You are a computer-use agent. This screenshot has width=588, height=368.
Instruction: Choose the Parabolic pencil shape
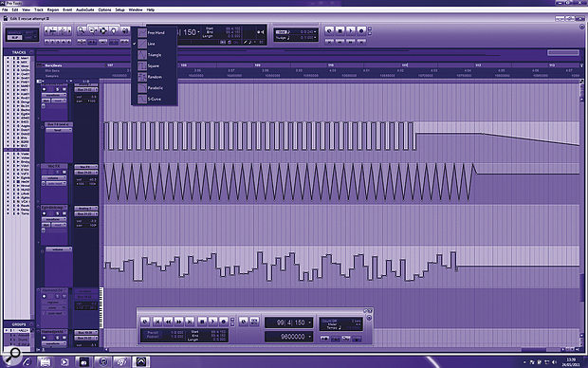coord(154,88)
